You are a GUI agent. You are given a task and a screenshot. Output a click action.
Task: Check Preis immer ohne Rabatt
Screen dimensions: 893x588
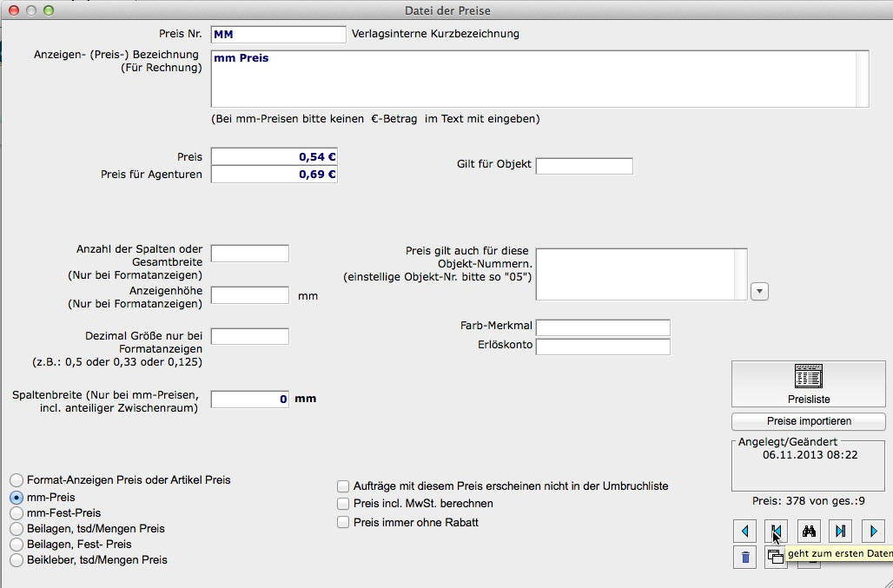click(343, 523)
